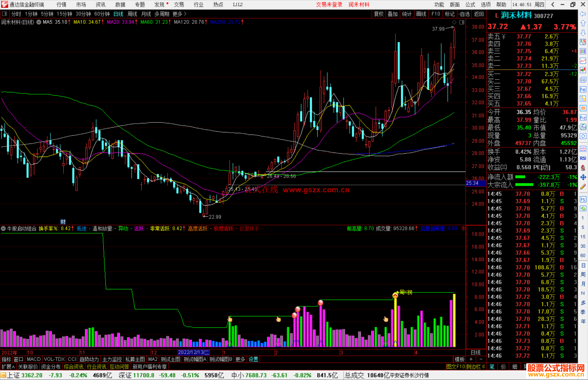The width and height of the screenshot is (588, 380).
Task: Expand the 更多 timeframe options
Action: pos(179,14)
